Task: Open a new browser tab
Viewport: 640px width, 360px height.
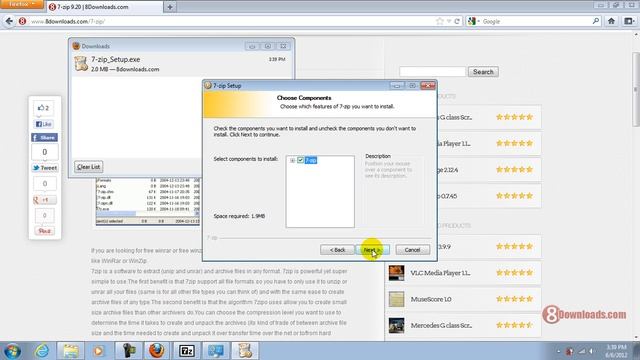Action: tap(170, 7)
